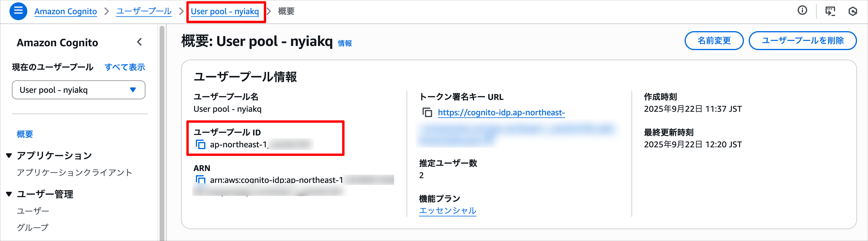This screenshot has width=868, height=241.
Task: Click ユーザープールを削除 button
Action: coord(803,41)
